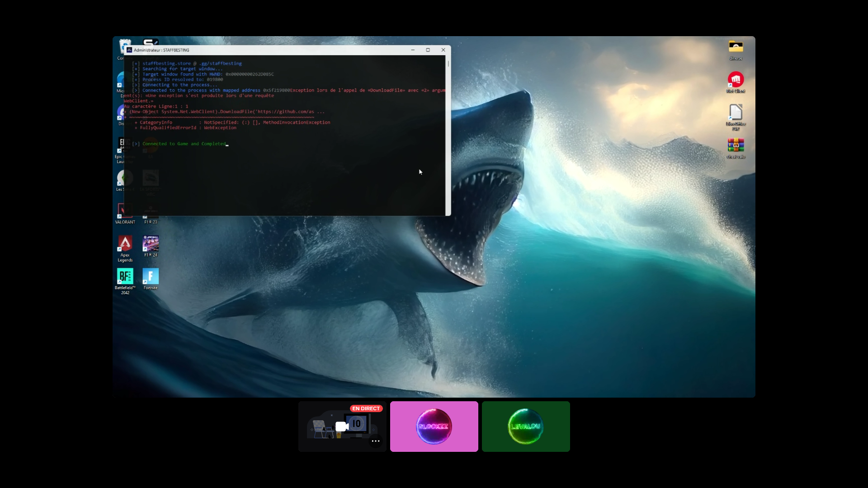Select the LEVALOU participant tile

[x=526, y=427]
